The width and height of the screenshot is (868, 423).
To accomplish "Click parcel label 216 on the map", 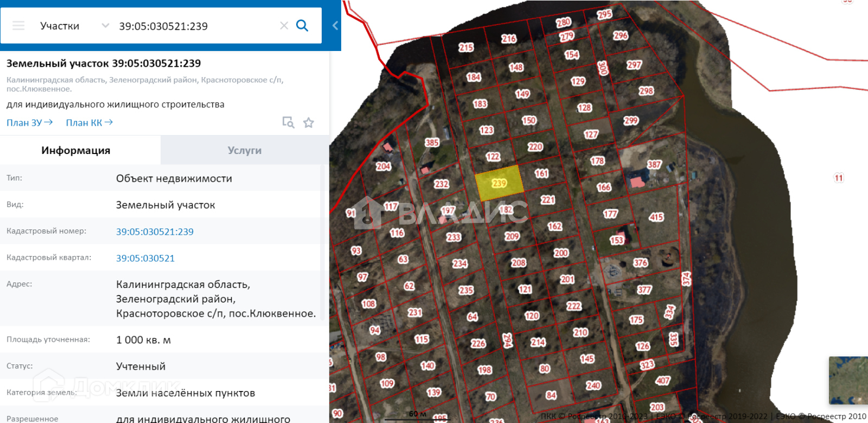I will (x=509, y=39).
